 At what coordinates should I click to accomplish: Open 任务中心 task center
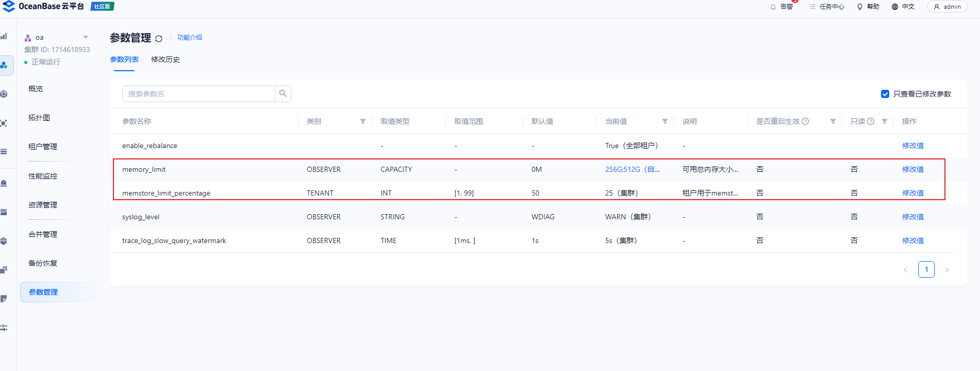coord(827,7)
